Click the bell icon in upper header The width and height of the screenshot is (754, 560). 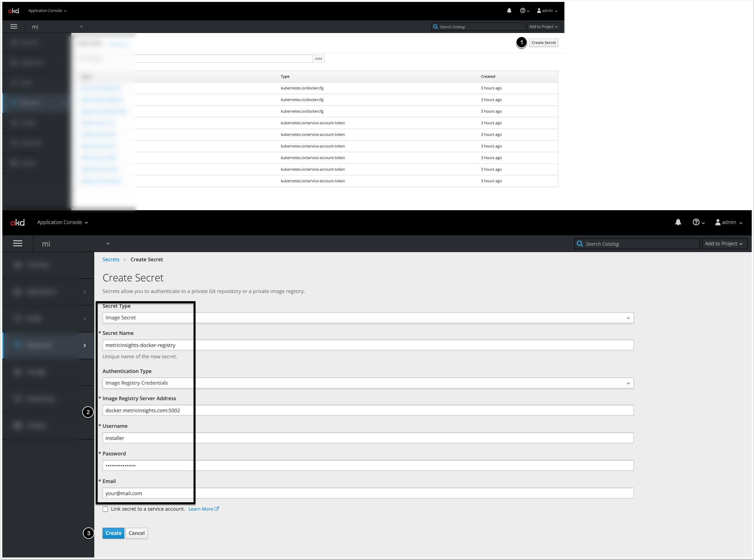pos(509,10)
